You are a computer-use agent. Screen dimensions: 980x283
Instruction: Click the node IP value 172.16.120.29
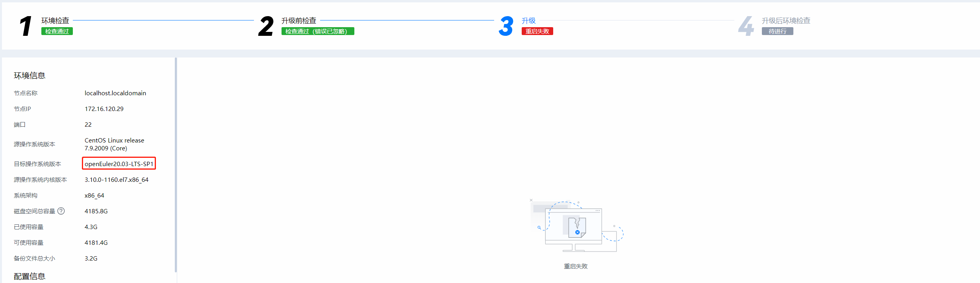pos(104,109)
